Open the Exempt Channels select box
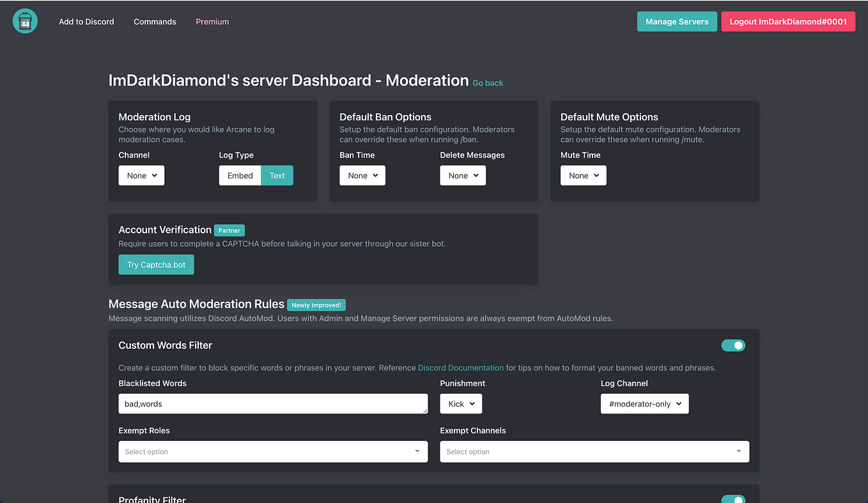Image resolution: width=868 pixels, height=503 pixels. tap(594, 451)
